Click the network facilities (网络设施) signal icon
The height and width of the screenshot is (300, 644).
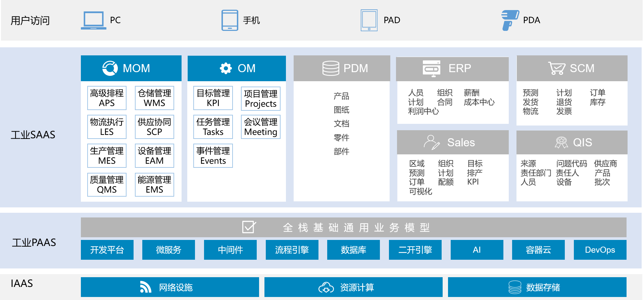click(x=145, y=287)
